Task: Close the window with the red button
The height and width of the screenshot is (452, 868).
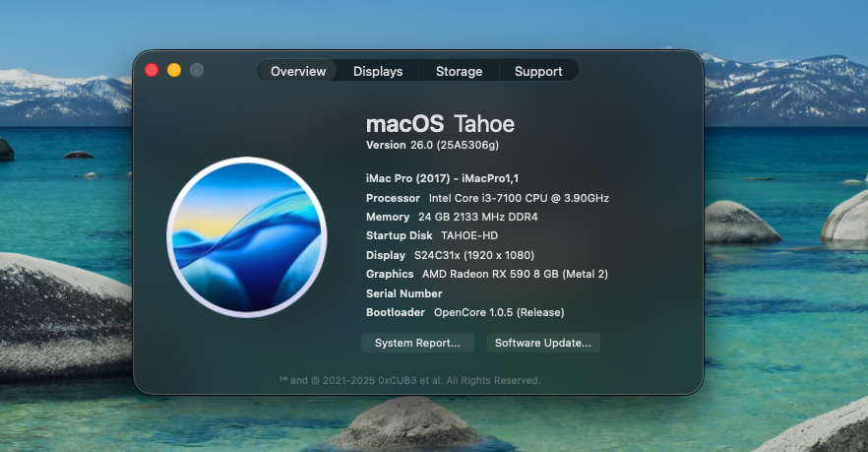Action: coord(152,70)
